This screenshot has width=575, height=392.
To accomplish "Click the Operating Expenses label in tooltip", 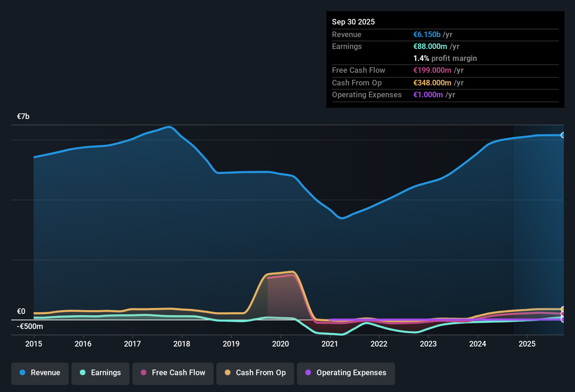I will (367, 95).
